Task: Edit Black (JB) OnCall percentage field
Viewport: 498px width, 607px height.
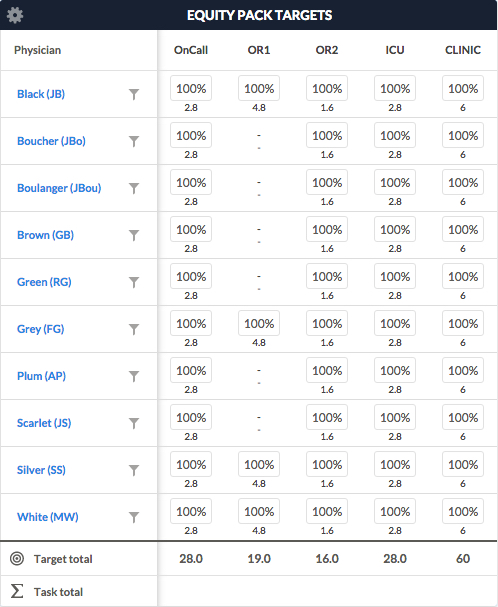Action: pyautogui.click(x=191, y=88)
